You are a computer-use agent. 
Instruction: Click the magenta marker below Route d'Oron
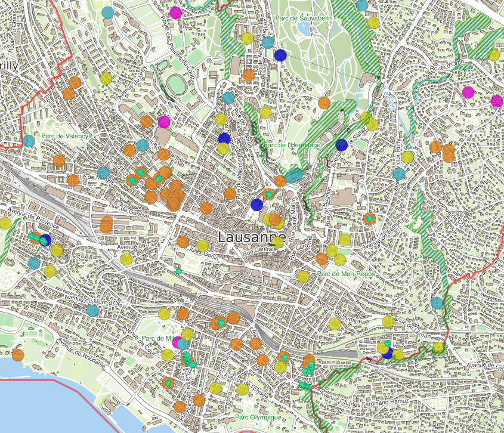[468, 92]
